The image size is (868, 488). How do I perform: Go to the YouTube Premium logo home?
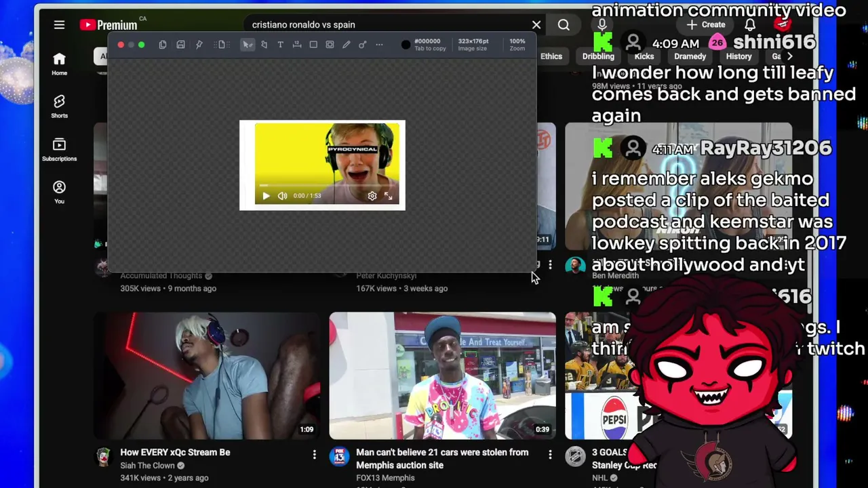109,25
